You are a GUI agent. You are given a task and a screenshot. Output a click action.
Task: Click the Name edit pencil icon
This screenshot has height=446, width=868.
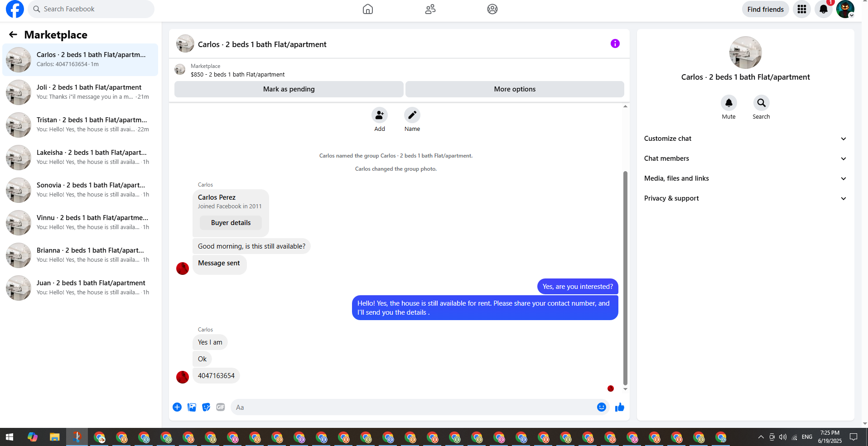[x=412, y=115]
